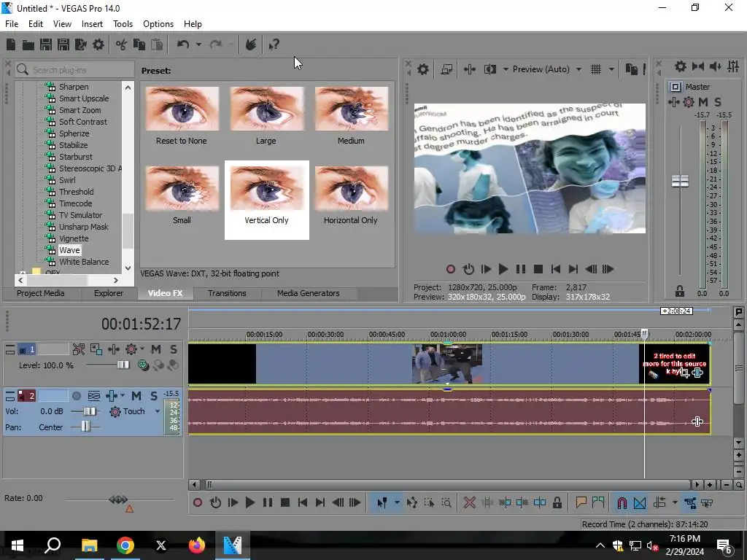Viewport: 747px width, 560px height.
Task: Click Track FX icon on video track 1
Action: pos(114,349)
